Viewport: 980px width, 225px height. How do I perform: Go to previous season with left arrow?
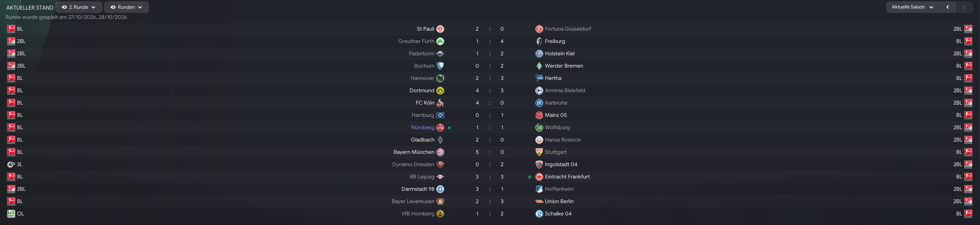(x=948, y=7)
